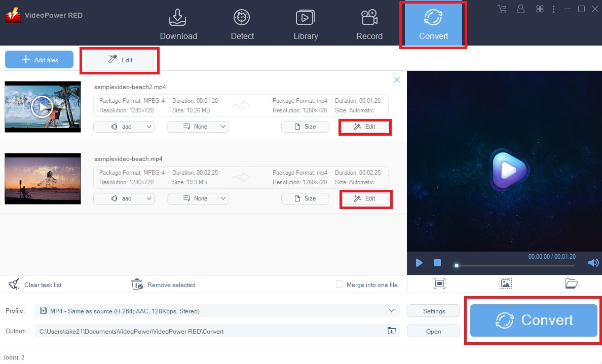
Task: Open aac audio dropdown for samplevideo-beach2.mp4
Action: (124, 127)
